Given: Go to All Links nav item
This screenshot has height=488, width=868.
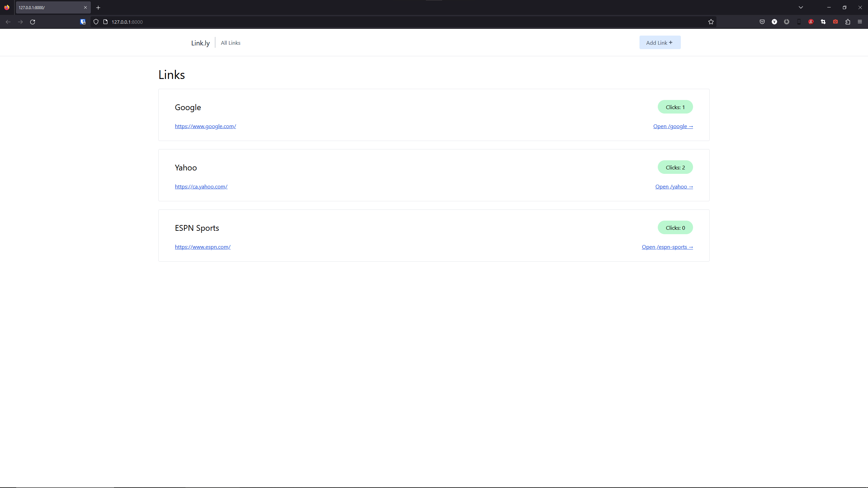Looking at the screenshot, I should coord(231,43).
